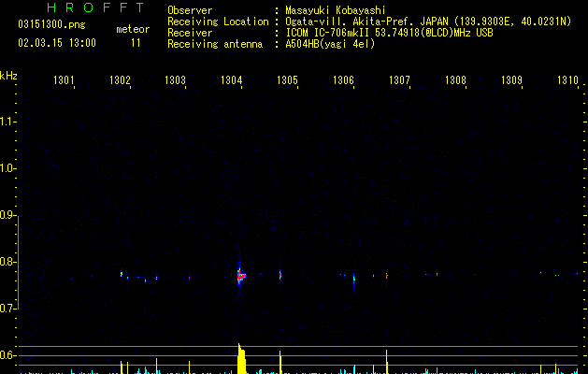Image resolution: width=588 pixels, height=374 pixels.
Task: Click the meteor echo just before 1307
Action: coord(387,276)
